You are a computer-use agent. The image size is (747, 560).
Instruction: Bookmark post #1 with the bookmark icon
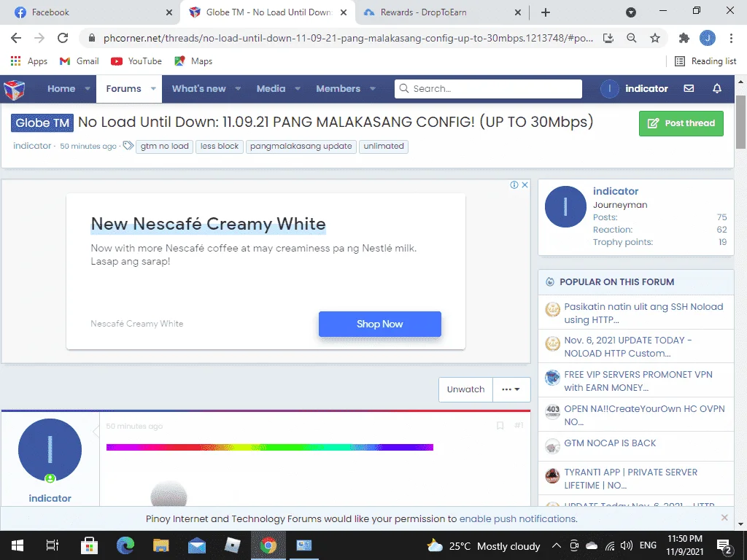pos(500,425)
